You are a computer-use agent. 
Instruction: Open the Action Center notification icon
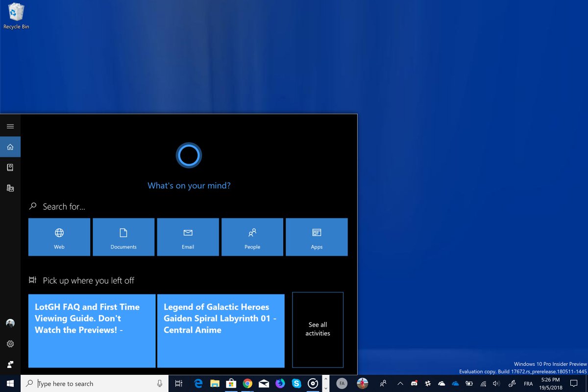coord(574,384)
